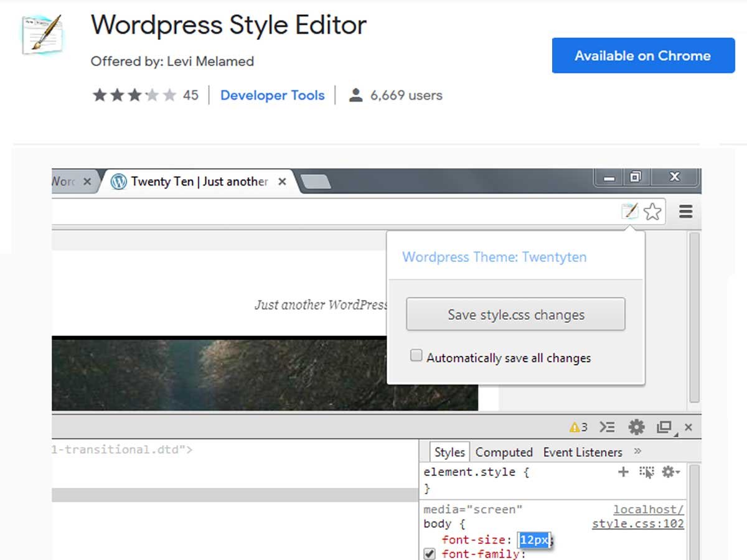Click the page vertical scrollbar
Image resolution: width=747 pixels, height=560 pixels.
coord(694,317)
